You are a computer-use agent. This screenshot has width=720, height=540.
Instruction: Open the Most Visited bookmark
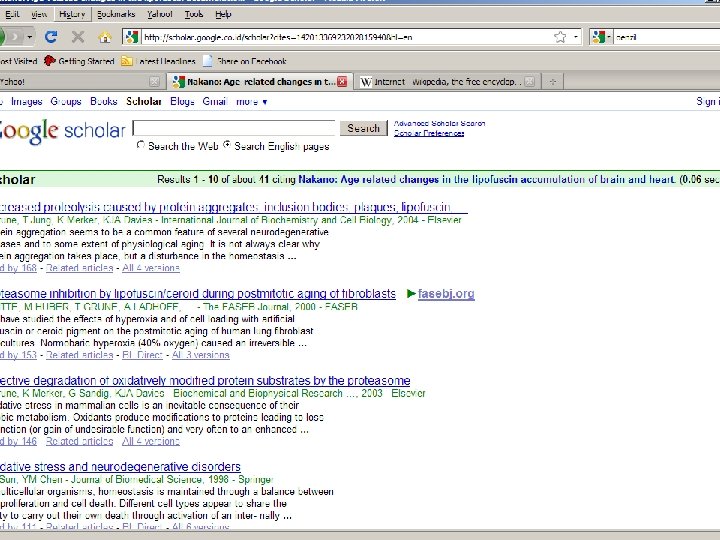point(18,61)
